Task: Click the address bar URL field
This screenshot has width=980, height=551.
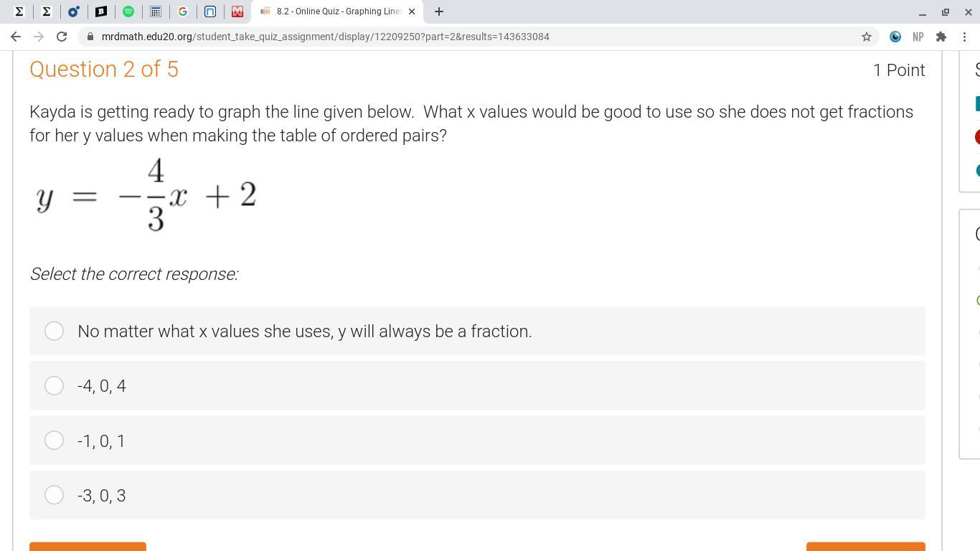Action: pyautogui.click(x=430, y=37)
